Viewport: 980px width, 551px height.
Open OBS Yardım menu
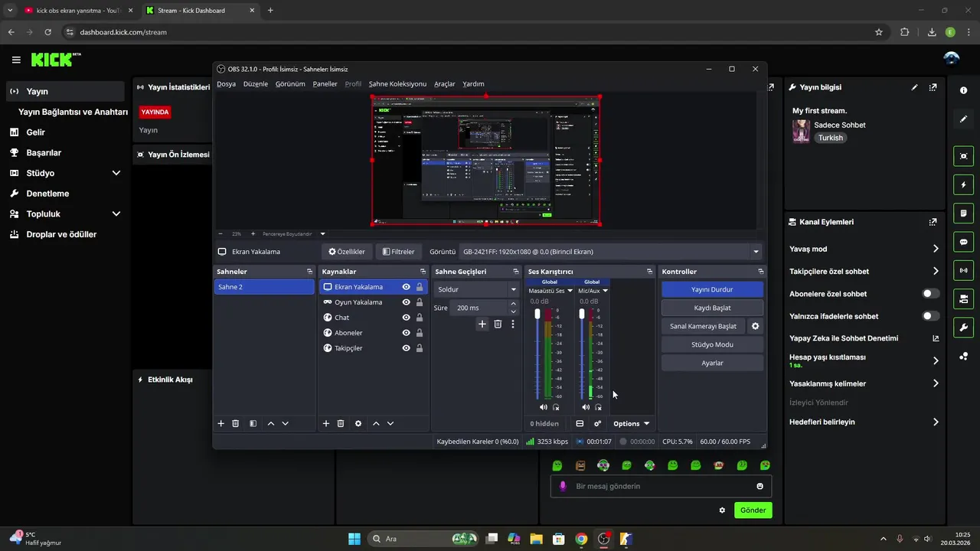473,84
